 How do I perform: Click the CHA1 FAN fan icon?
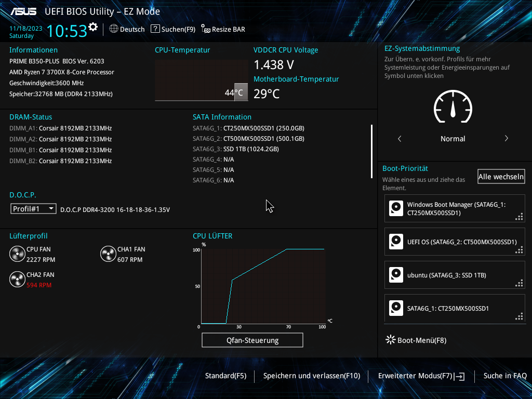(108, 254)
